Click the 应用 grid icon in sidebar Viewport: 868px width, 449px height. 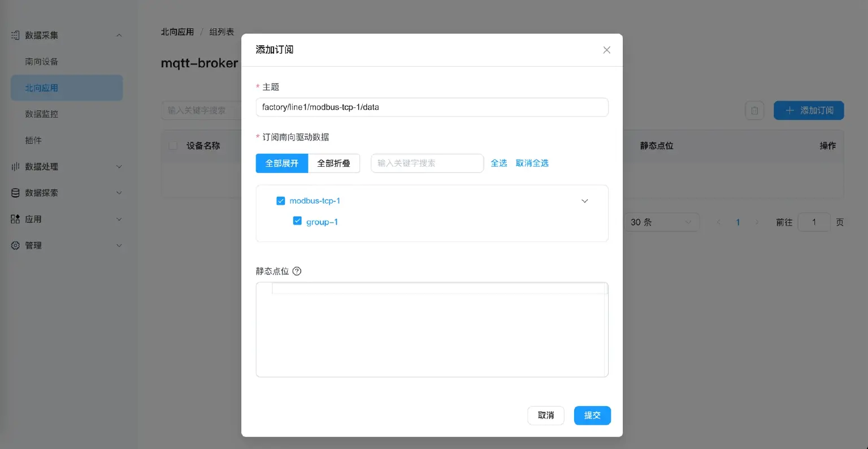coord(15,219)
